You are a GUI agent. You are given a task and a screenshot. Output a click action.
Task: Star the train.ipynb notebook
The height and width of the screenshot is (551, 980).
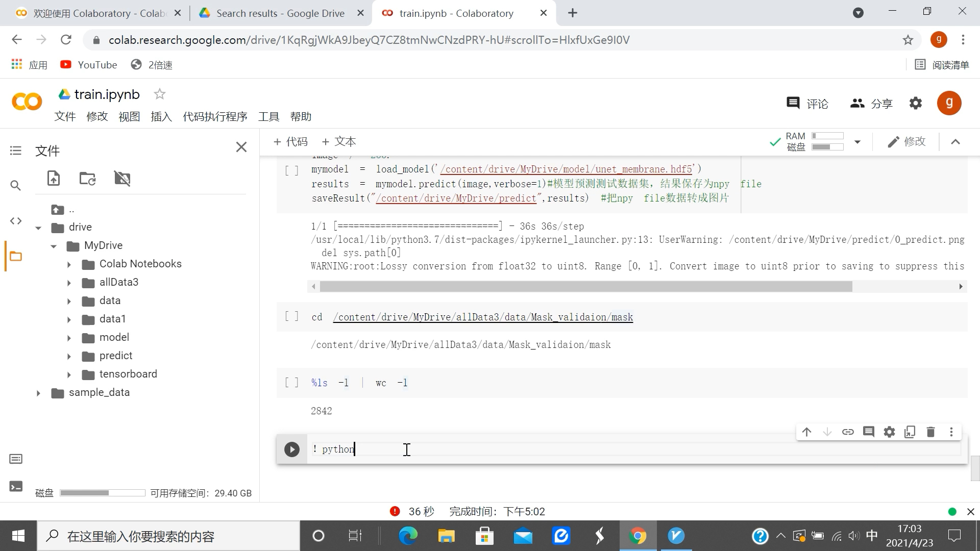click(x=160, y=94)
